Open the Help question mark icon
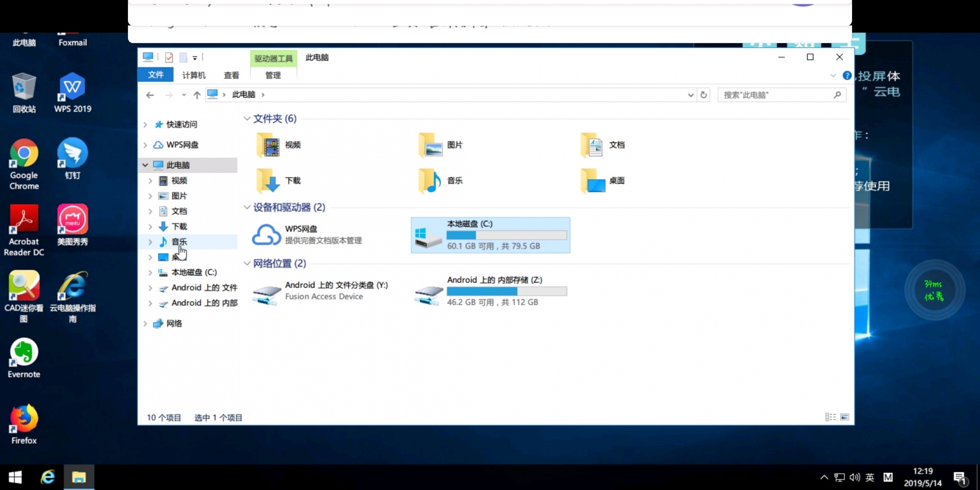 click(847, 75)
